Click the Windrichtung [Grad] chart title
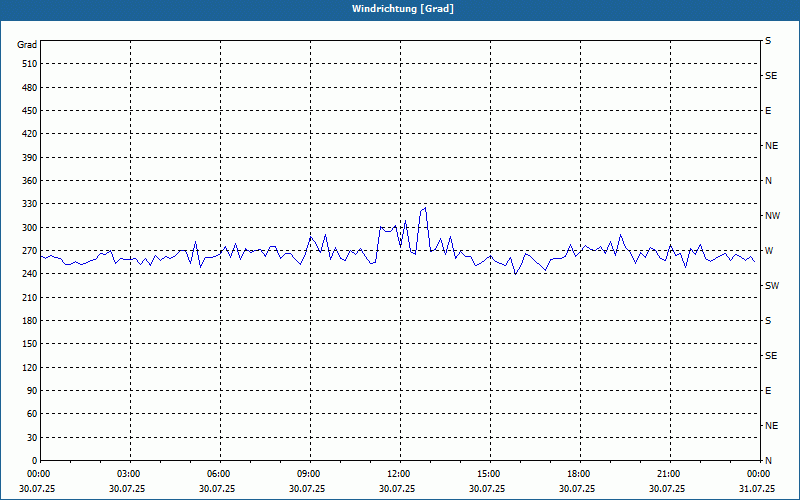 [x=403, y=9]
